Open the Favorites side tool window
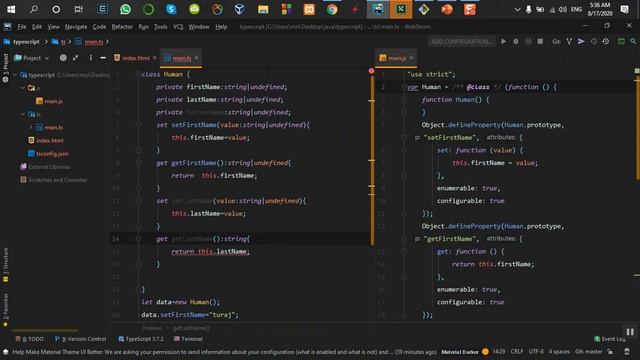The height and width of the screenshot is (360, 640). tap(5, 310)
